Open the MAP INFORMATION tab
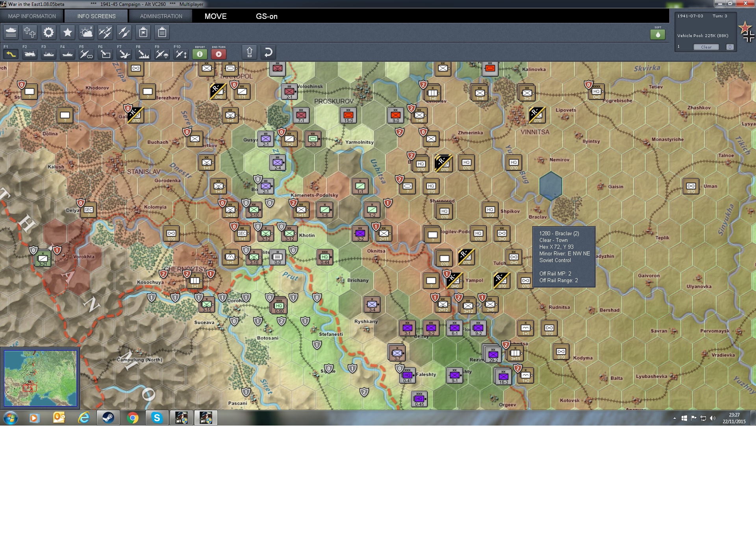 click(32, 16)
